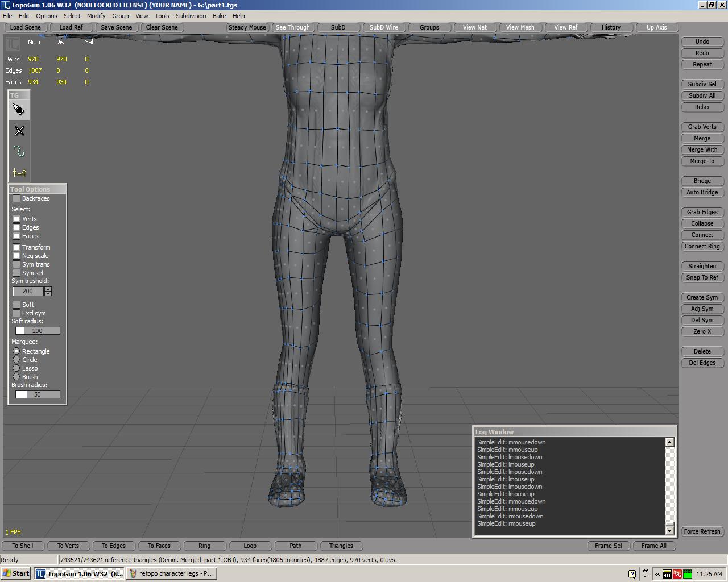Activate the curve drawing tool in TG toolbar
The image size is (728, 582).
[19, 151]
